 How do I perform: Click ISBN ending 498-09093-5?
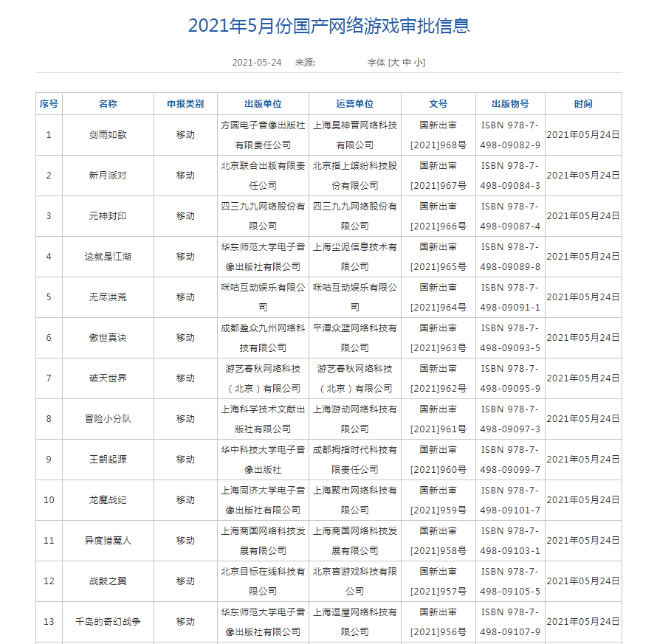[x=510, y=348]
